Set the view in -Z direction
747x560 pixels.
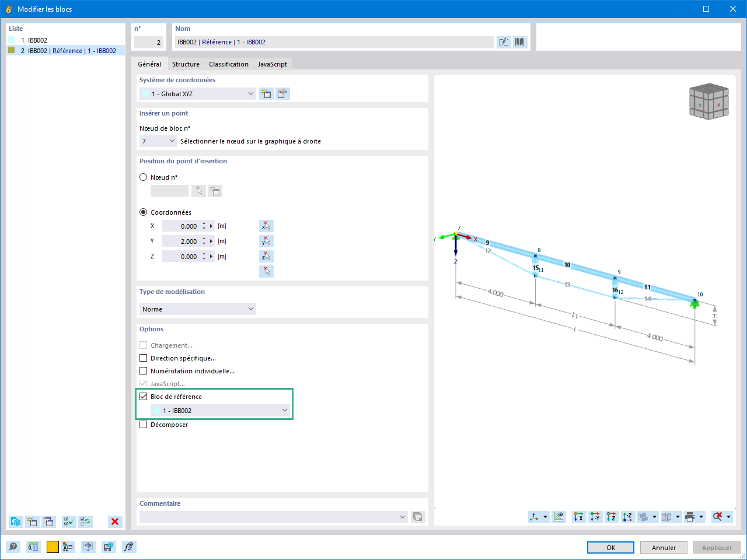coord(628,517)
